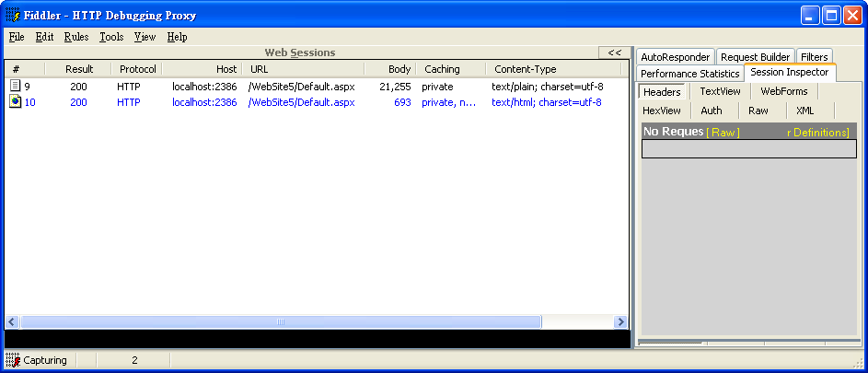Switch to the Performance Statistics tab
Screen dimensions: 868x373
coord(689,74)
